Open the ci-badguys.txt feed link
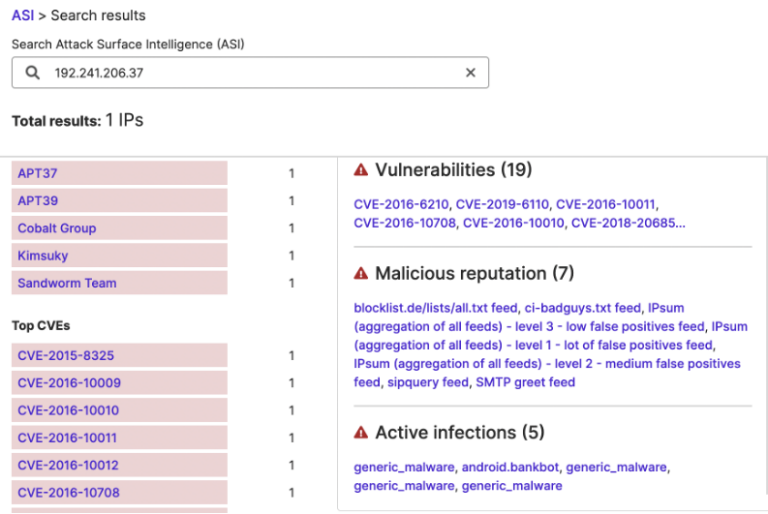The height and width of the screenshot is (514, 768). (x=582, y=308)
